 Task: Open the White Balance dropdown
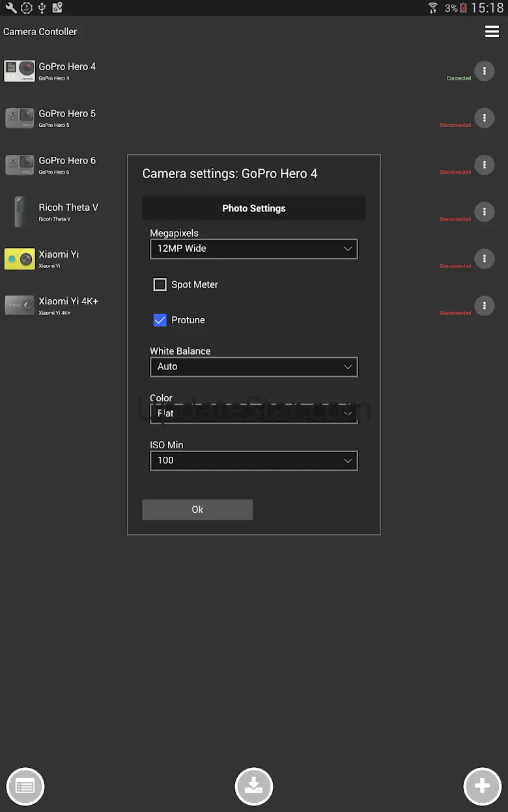click(x=254, y=367)
